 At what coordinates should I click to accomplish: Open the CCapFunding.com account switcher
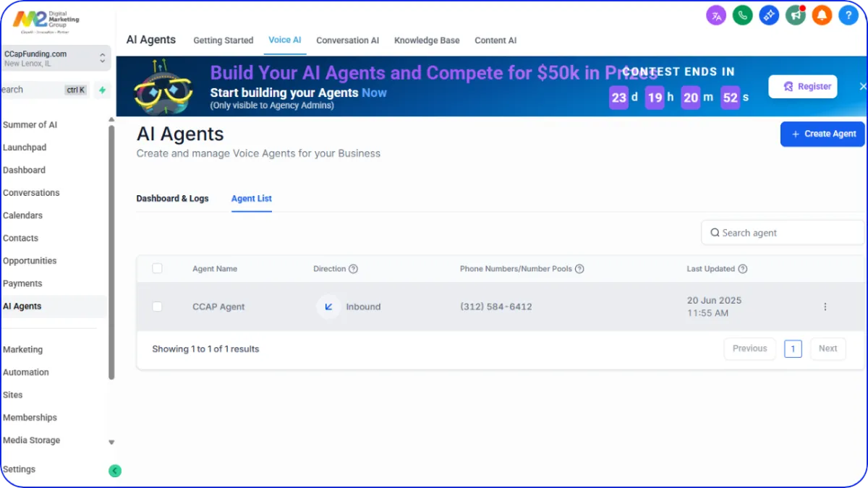coord(55,59)
